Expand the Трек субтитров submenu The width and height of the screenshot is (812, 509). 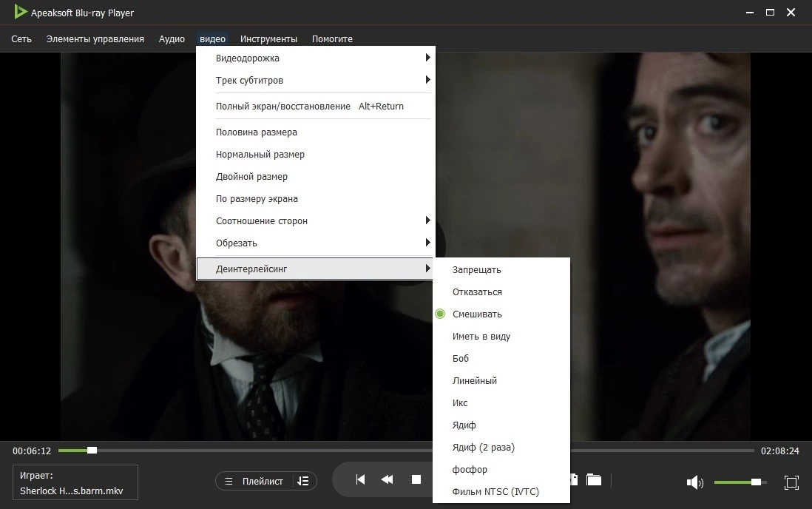[x=315, y=81]
